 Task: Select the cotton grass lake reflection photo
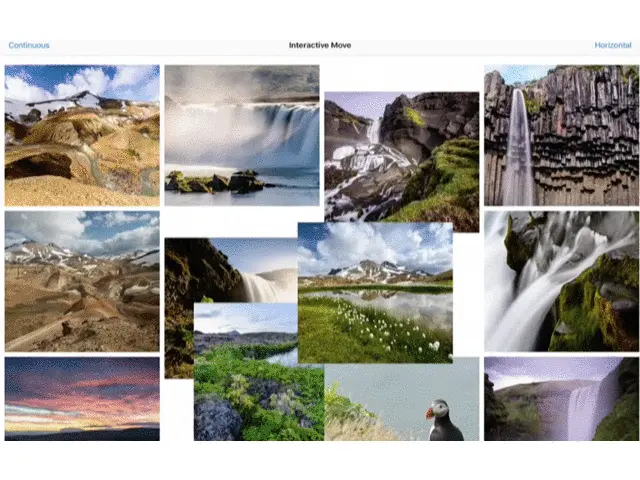click(x=376, y=293)
